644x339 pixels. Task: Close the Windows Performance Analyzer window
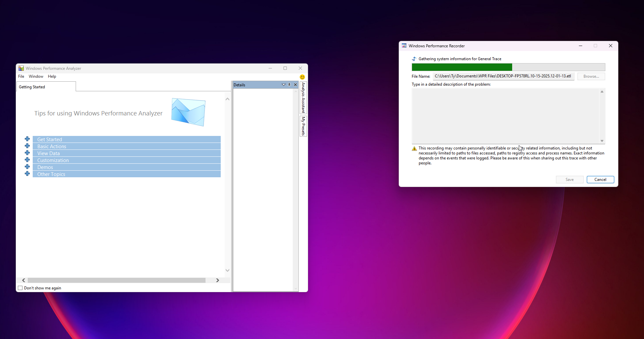point(300,68)
